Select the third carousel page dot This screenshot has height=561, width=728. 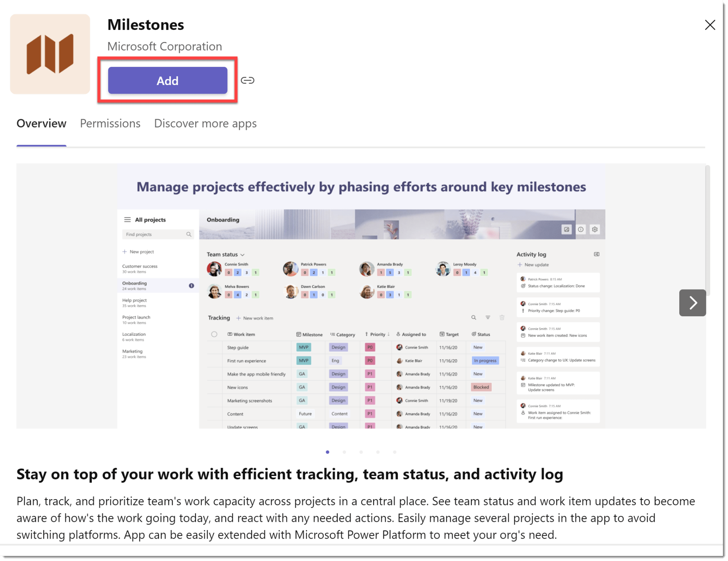tap(361, 452)
